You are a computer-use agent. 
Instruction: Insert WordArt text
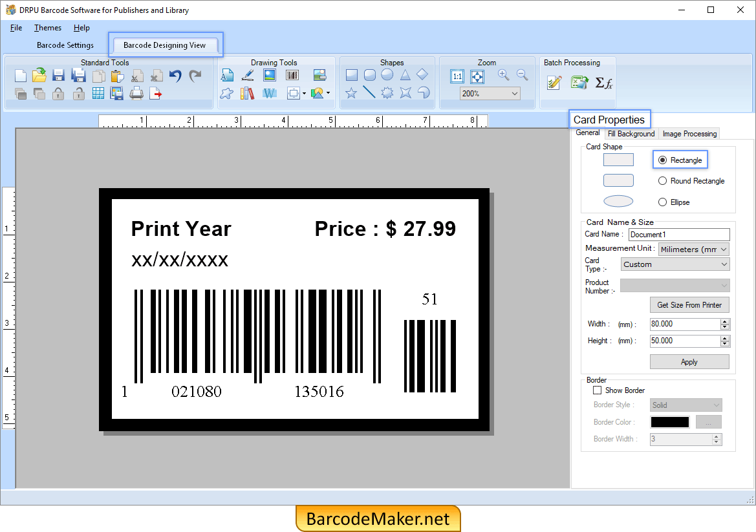pyautogui.click(x=270, y=93)
